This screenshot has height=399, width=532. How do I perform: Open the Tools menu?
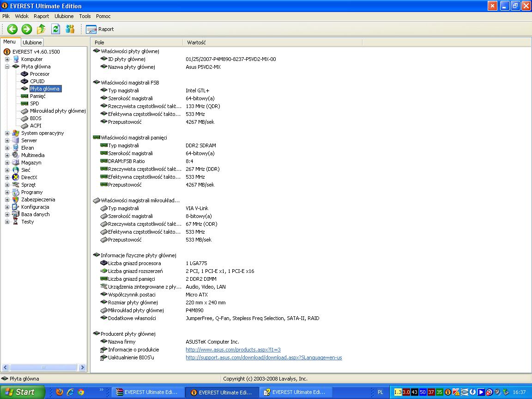click(85, 16)
